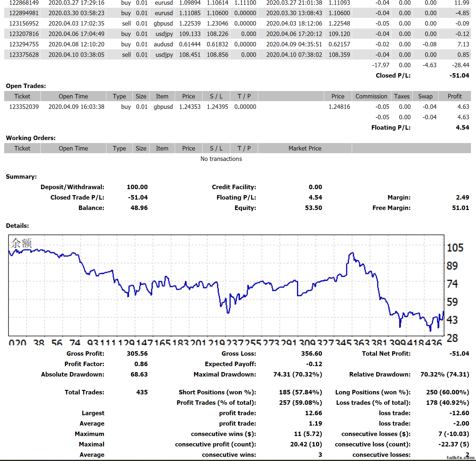
Task: Click the Margin value 2.49
Action: [462, 197]
